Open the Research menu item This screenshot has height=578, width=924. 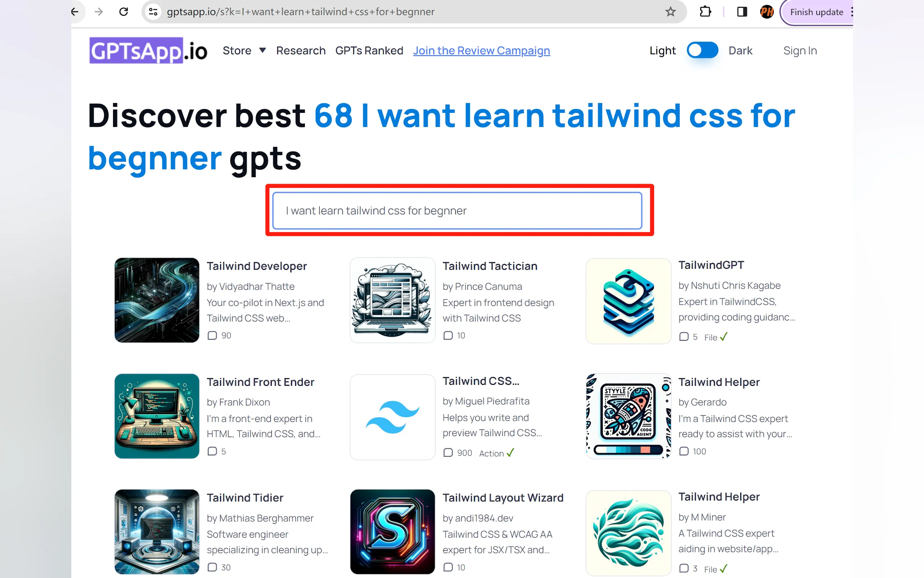[300, 51]
